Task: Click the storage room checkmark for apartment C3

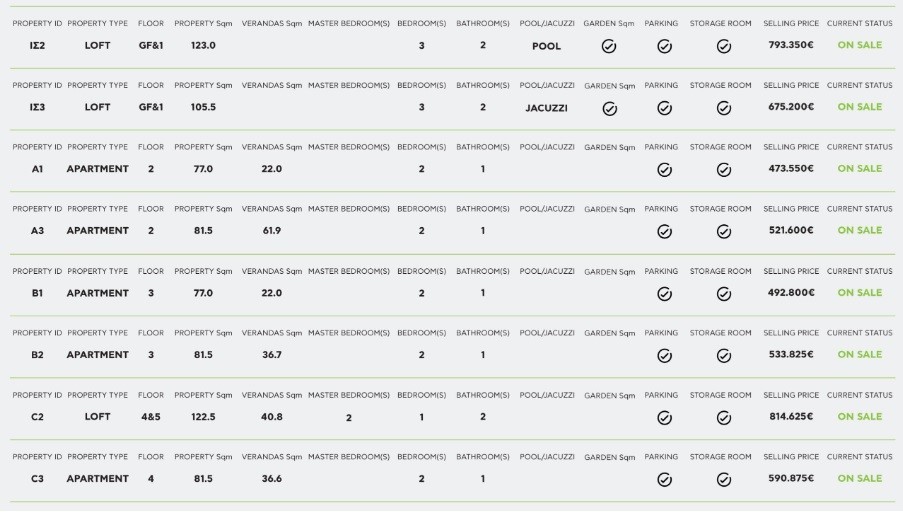Action: (x=724, y=480)
